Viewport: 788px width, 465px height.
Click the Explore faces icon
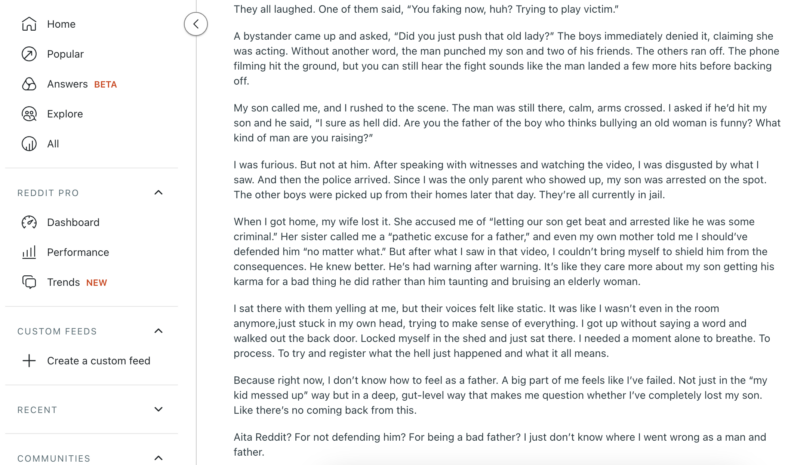coord(29,114)
